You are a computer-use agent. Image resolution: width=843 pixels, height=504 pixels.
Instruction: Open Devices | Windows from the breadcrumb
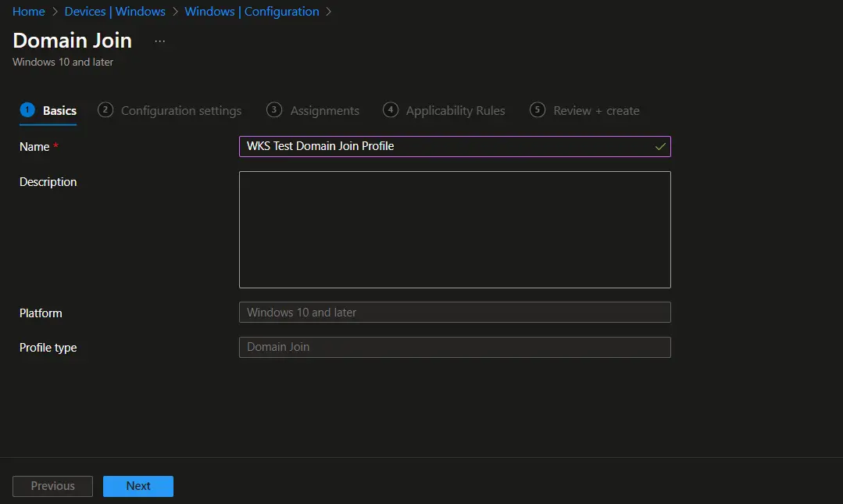[x=115, y=11]
